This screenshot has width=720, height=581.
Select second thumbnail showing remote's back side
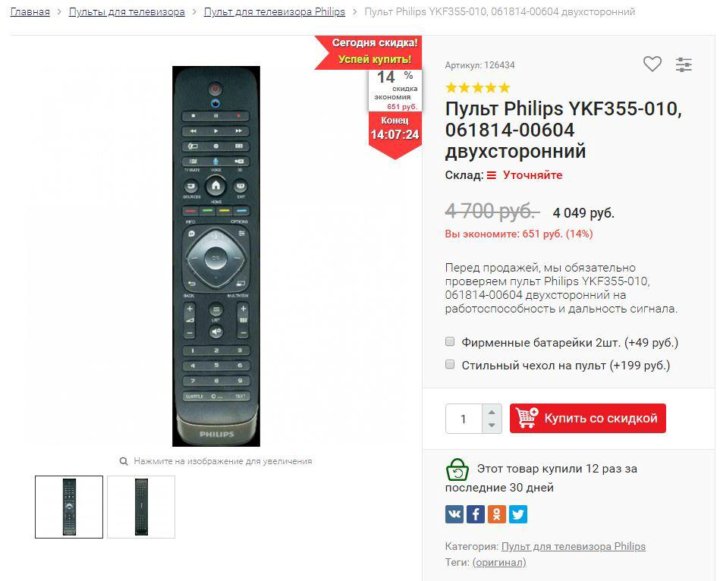(141, 507)
